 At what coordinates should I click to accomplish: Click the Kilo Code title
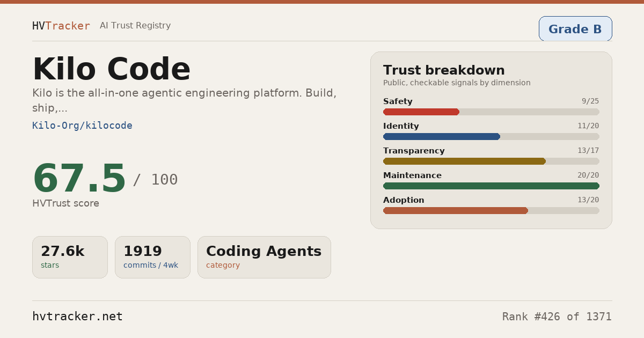point(112,69)
